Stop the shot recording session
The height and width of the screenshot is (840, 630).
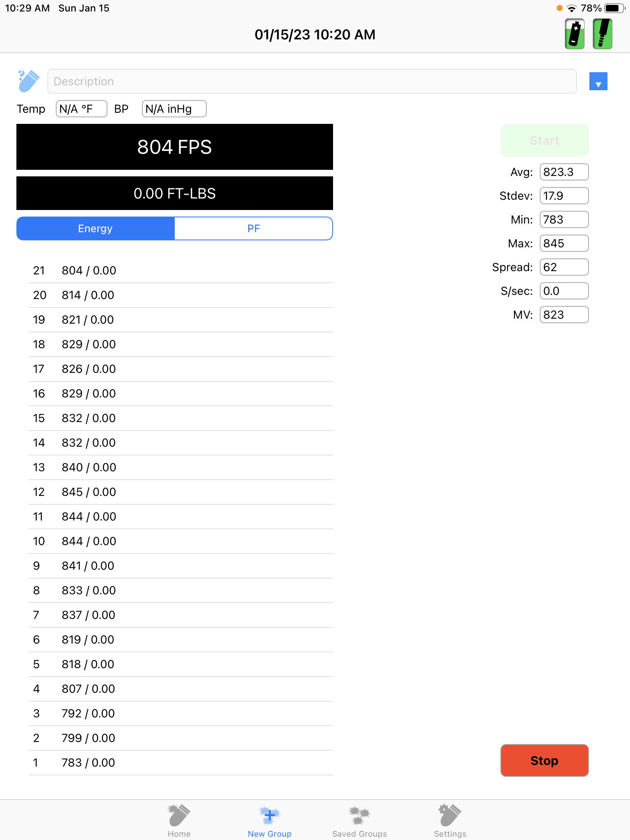[544, 760]
